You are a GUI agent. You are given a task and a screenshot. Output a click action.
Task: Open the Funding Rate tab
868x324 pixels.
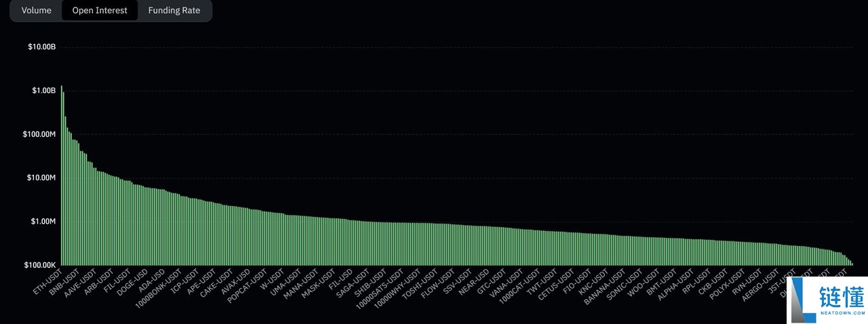(174, 11)
